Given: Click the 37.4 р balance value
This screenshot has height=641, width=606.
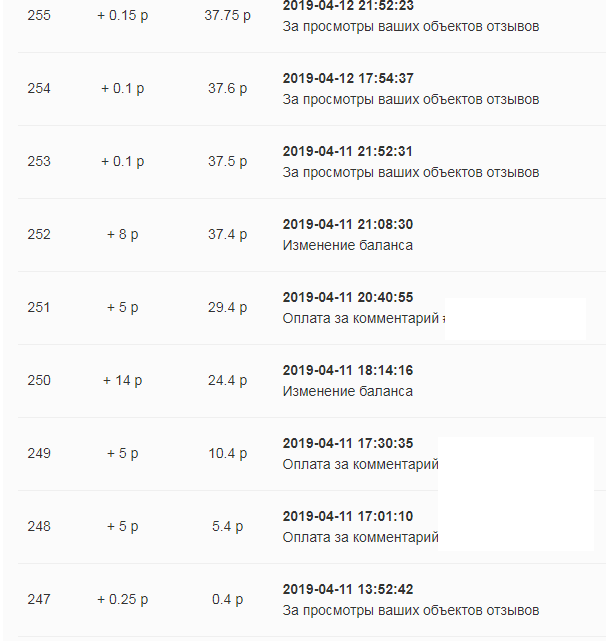Looking at the screenshot, I should 227,235.
